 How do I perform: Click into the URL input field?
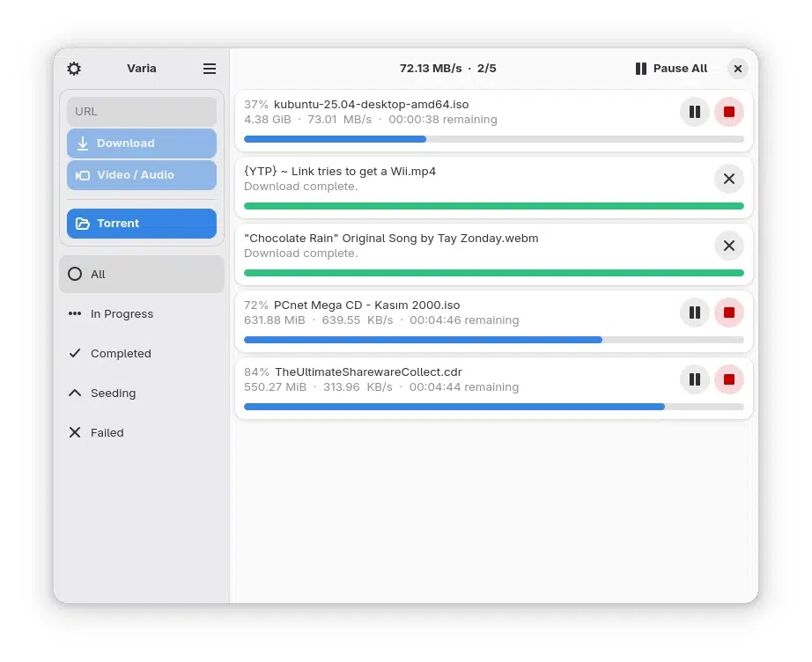click(x=142, y=111)
